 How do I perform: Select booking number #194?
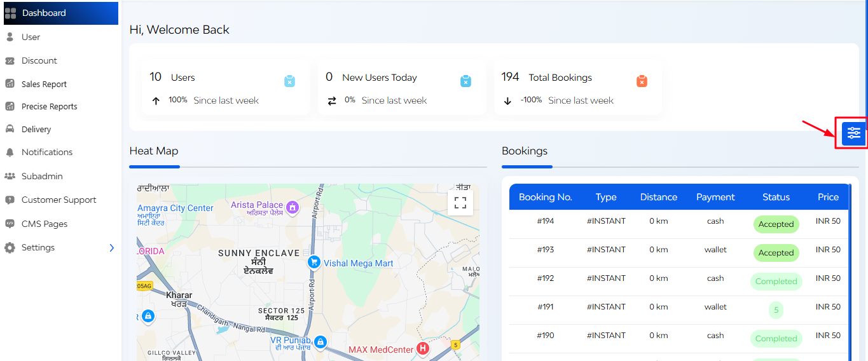pos(546,221)
